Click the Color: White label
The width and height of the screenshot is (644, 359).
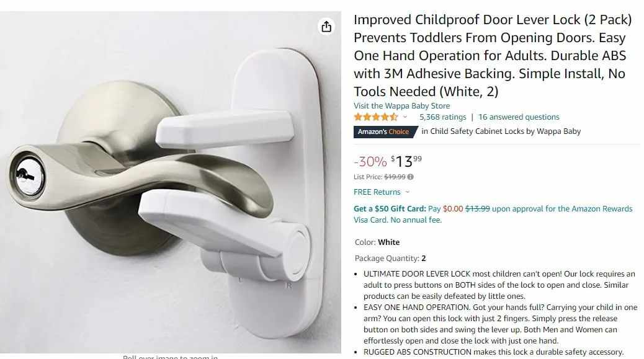(377, 242)
